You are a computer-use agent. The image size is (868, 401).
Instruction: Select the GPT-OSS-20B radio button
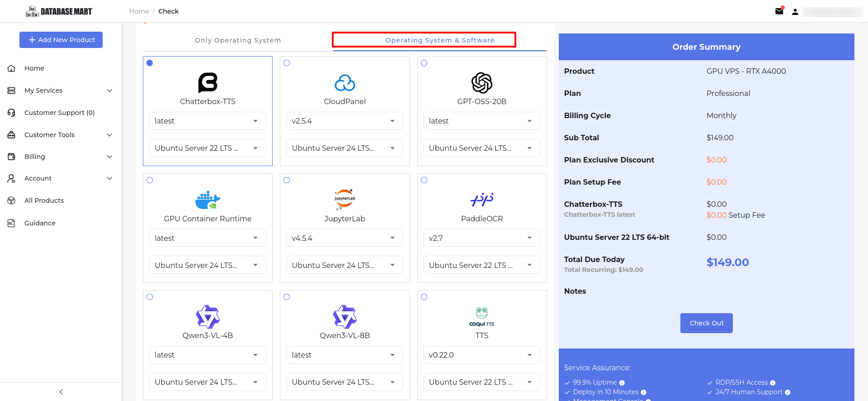tap(424, 63)
